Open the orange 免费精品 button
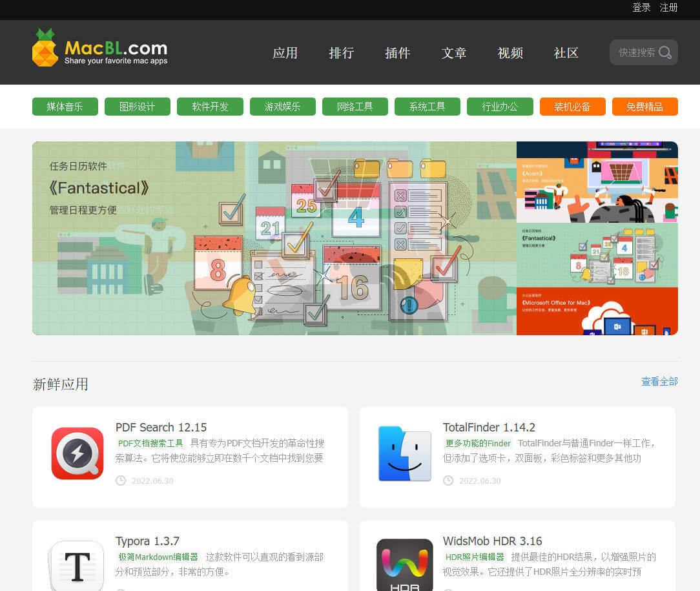700x591 pixels. [644, 107]
